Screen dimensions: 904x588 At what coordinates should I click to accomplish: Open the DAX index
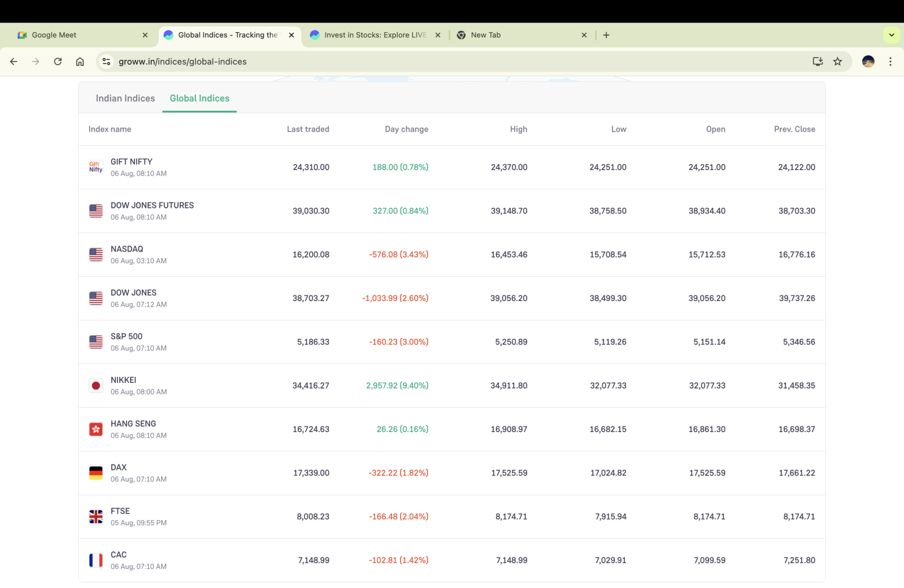point(119,467)
